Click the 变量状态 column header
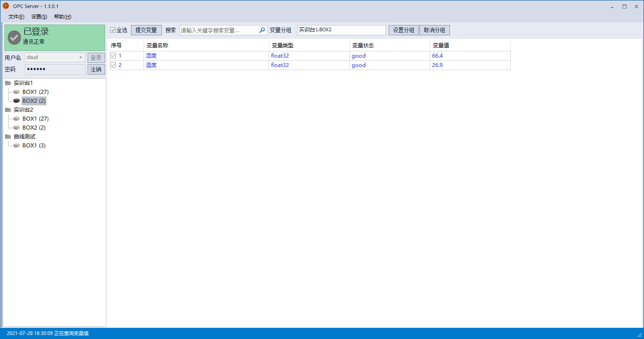This screenshot has width=644, height=339. pos(390,46)
